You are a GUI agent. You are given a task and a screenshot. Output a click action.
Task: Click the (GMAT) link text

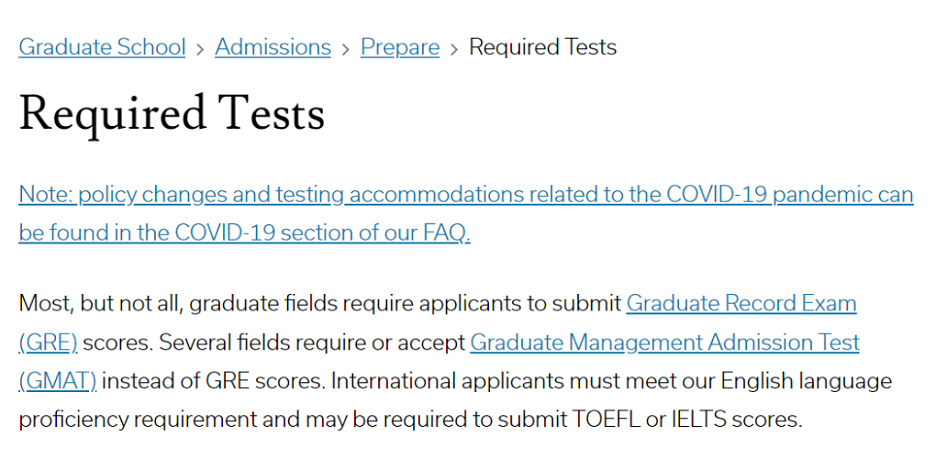pos(58,381)
